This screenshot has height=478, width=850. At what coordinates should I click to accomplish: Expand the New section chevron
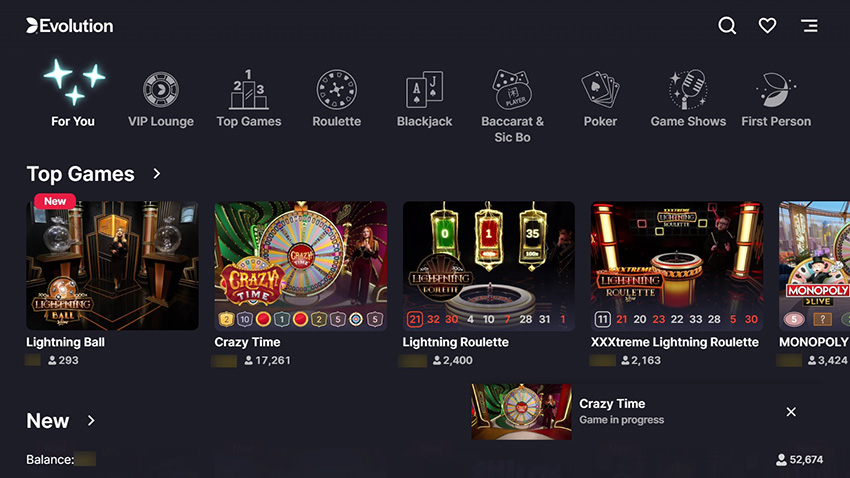click(x=91, y=421)
